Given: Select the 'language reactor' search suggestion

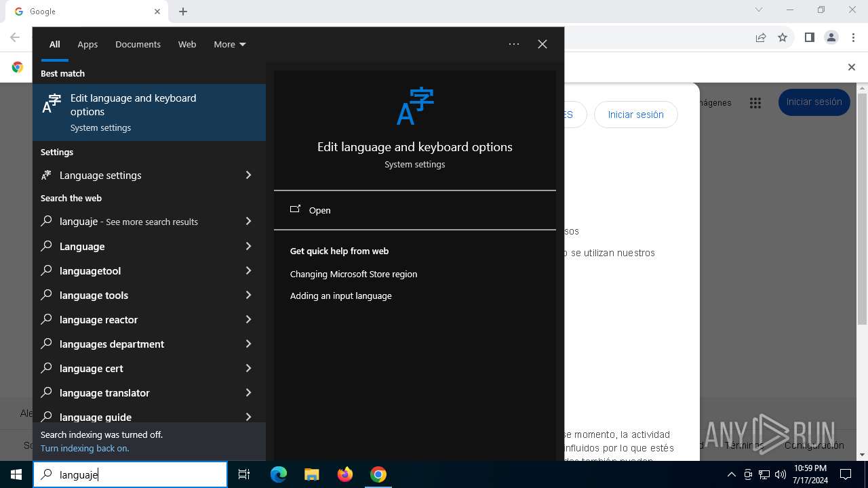Looking at the screenshot, I should pyautogui.click(x=149, y=319).
